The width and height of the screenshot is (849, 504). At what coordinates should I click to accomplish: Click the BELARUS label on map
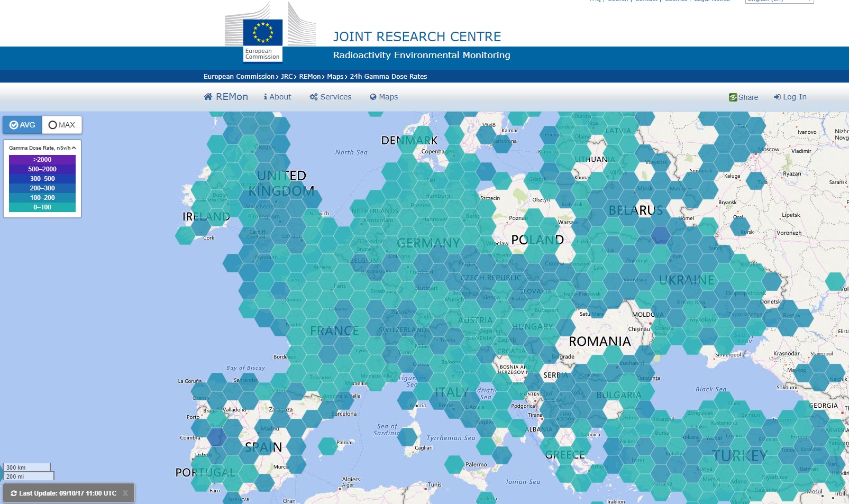pyautogui.click(x=636, y=210)
